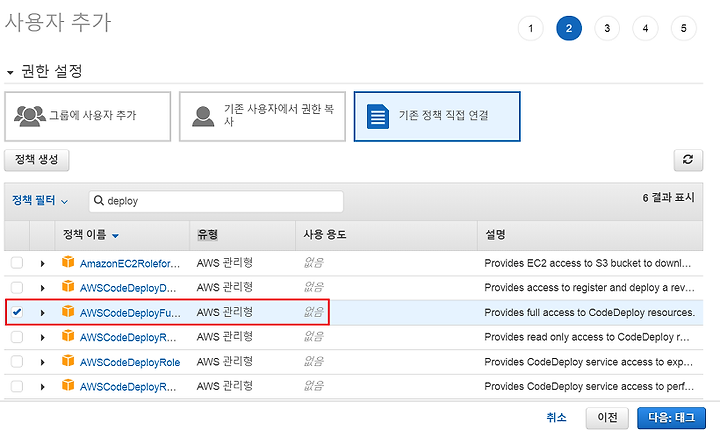This screenshot has width=720, height=430.
Task: Click 'AWS 관리형' type cell in AWSCodeDeployRole row
Action: 225,362
